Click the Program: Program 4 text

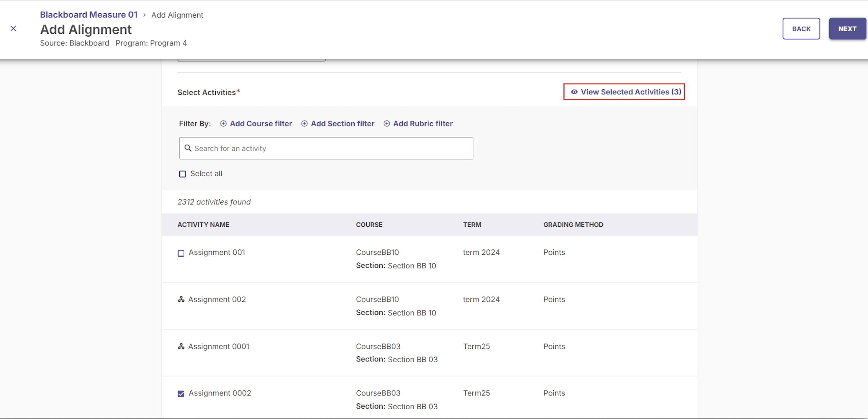(151, 43)
